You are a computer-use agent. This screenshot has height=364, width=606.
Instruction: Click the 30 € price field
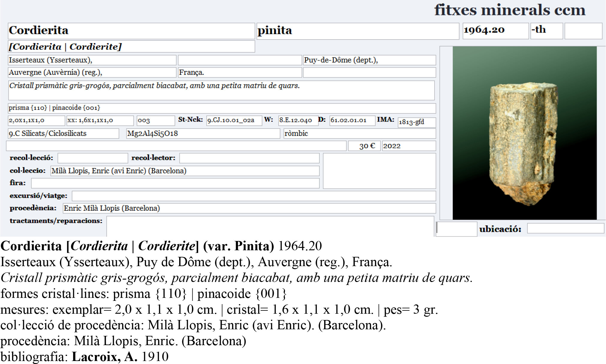click(364, 146)
